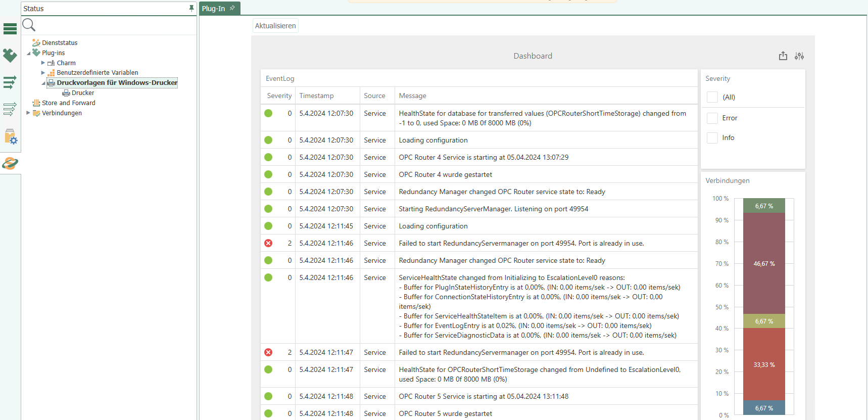Click the puzzle piece plug-ins sidebar icon
Screen dimensions: 868x420
click(x=10, y=55)
